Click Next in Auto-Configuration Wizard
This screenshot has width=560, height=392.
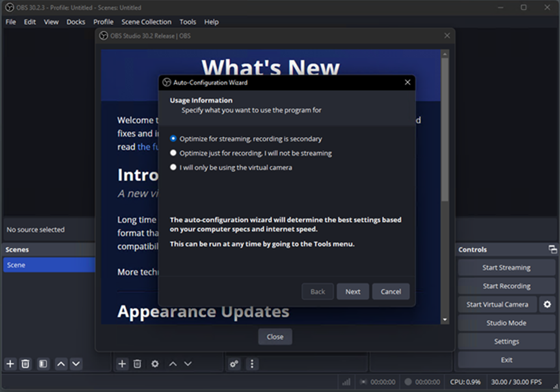pyautogui.click(x=352, y=291)
